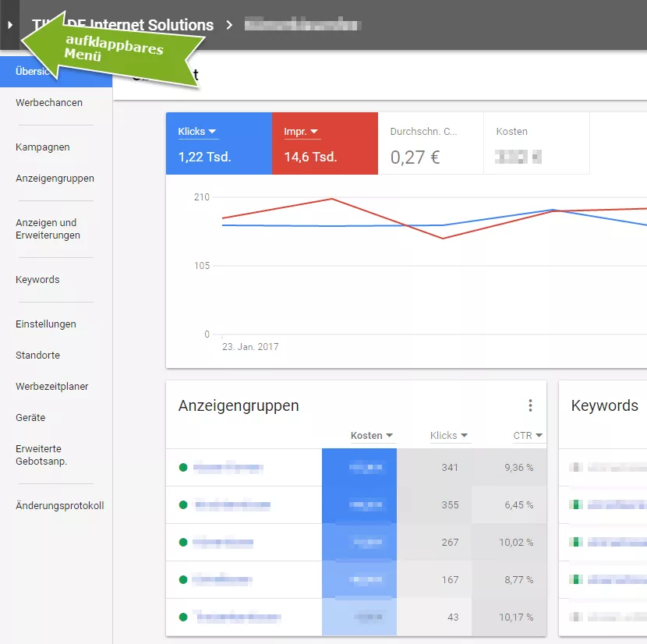Image resolution: width=647 pixels, height=644 pixels.
Task: Select the Durchschn. CPC metric tile
Action: pos(430,144)
